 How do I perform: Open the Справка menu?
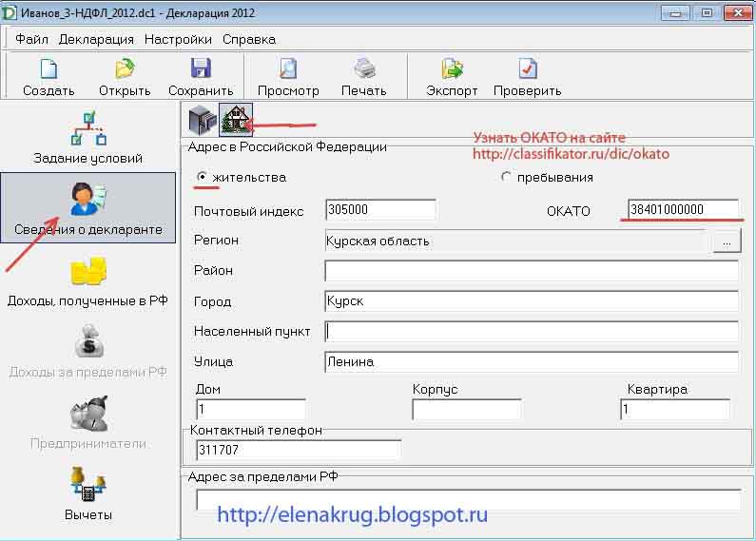249,39
